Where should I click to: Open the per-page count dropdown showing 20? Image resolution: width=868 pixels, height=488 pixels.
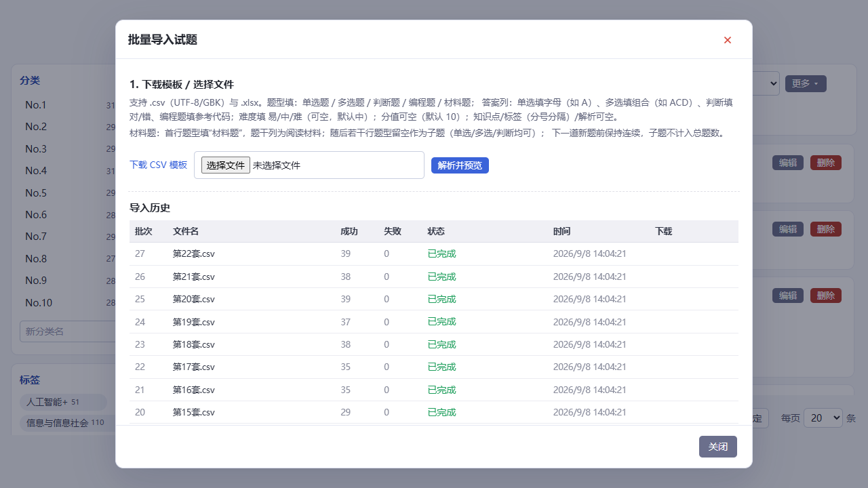coord(823,418)
